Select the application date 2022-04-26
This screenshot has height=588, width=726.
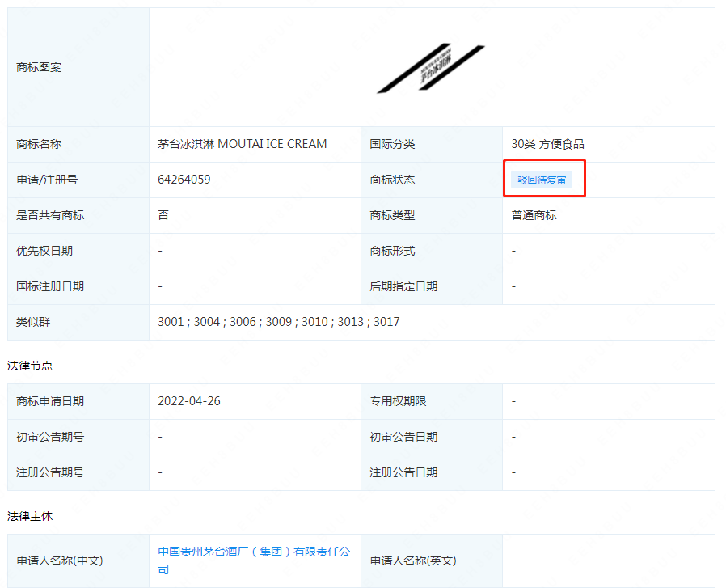pos(189,401)
